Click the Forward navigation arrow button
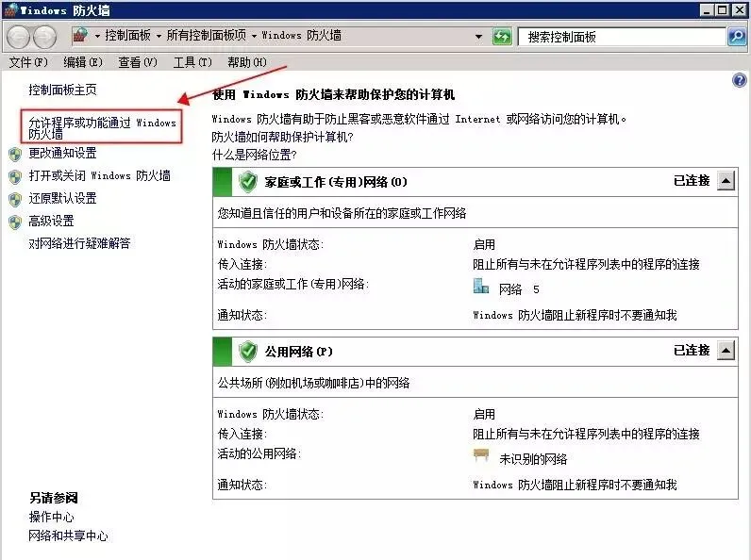 pos(44,37)
